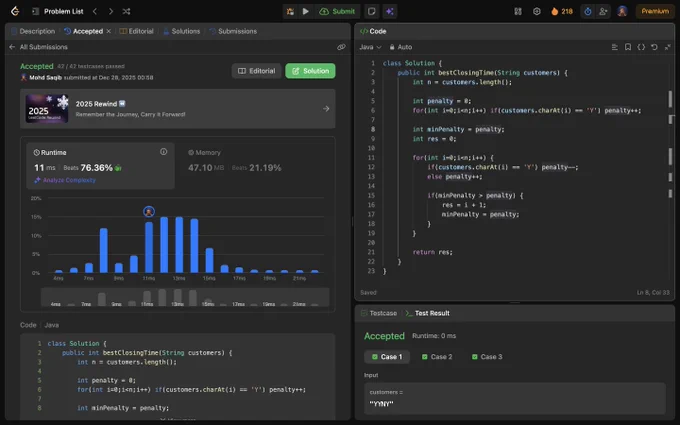Pick a random problem with shuffle icon
Viewport: 680px width, 425px height.
click(126, 11)
